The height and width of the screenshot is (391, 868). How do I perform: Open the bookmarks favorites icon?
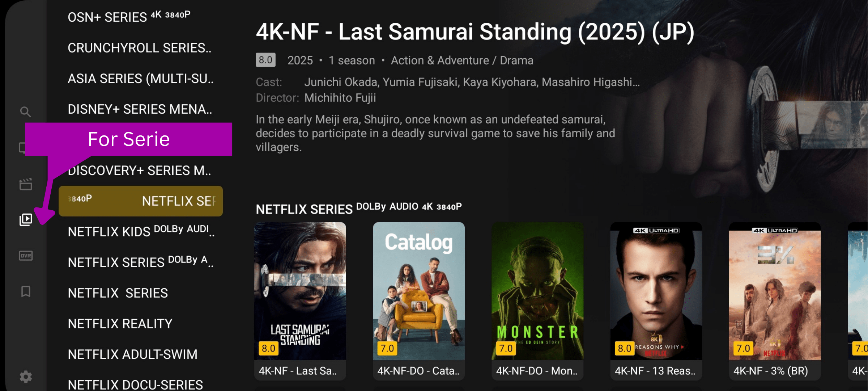(26, 291)
